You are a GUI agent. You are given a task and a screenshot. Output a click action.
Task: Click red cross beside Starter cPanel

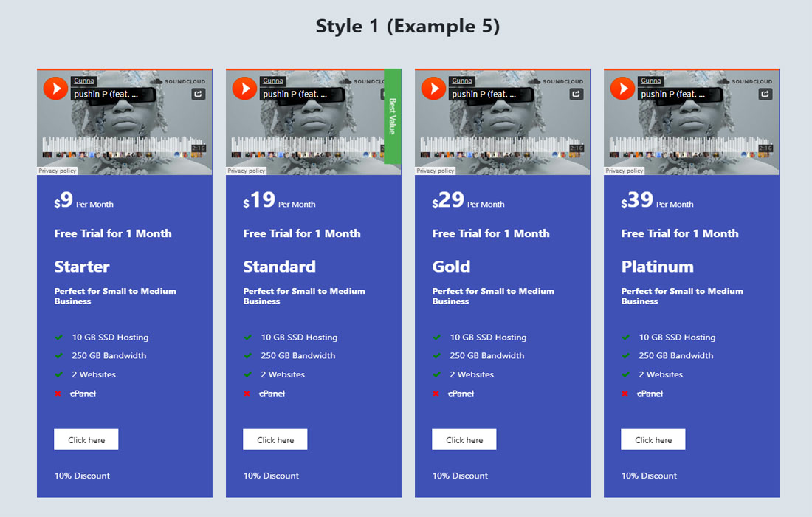coord(58,394)
